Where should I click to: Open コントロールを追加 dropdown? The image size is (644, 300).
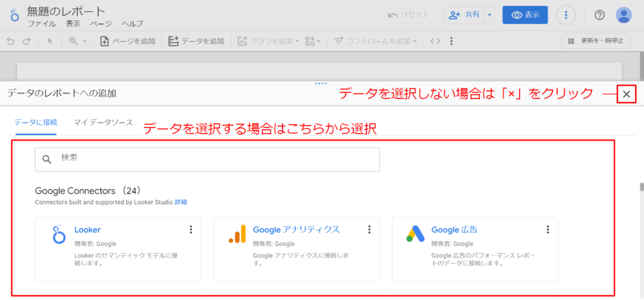click(x=375, y=41)
